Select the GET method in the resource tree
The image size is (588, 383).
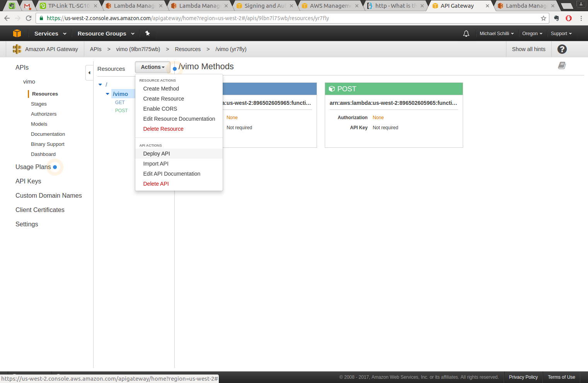(120, 103)
